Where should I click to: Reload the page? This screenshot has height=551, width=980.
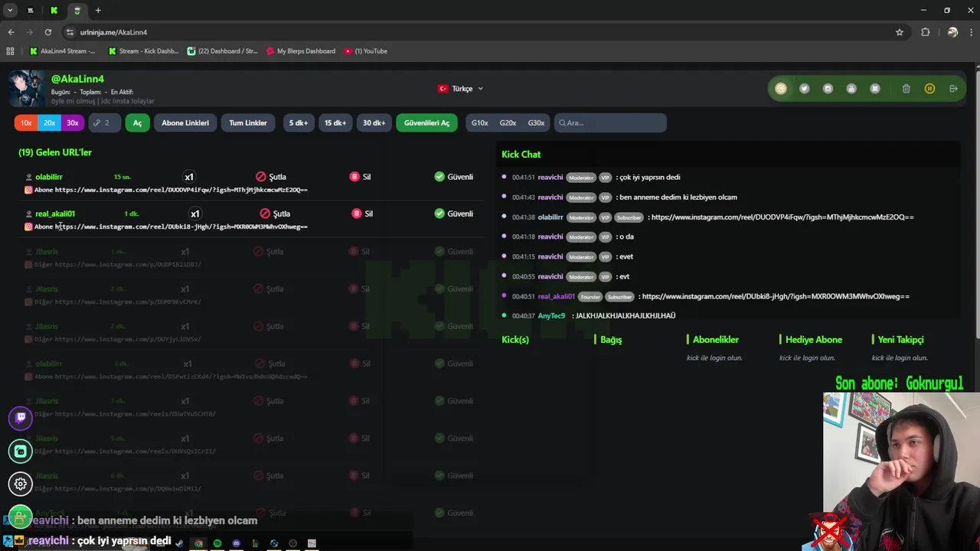point(47,32)
